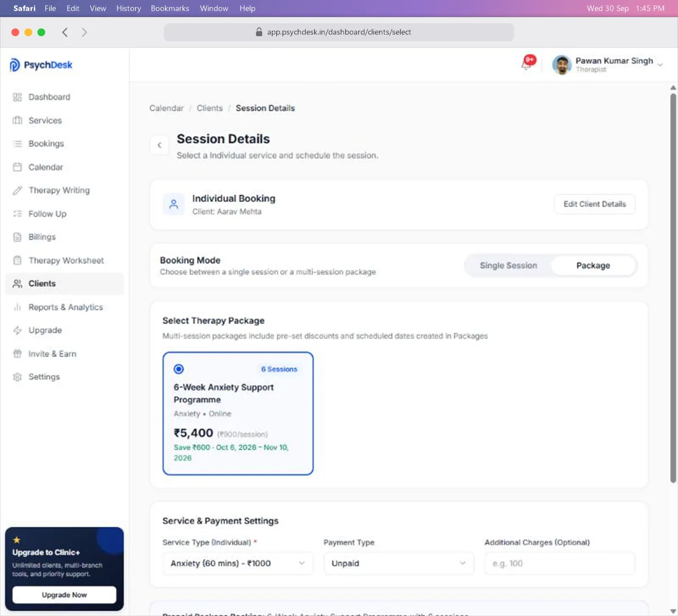Click the lock icon in address bar
Image resolution: width=678 pixels, height=616 pixels.
tap(259, 32)
